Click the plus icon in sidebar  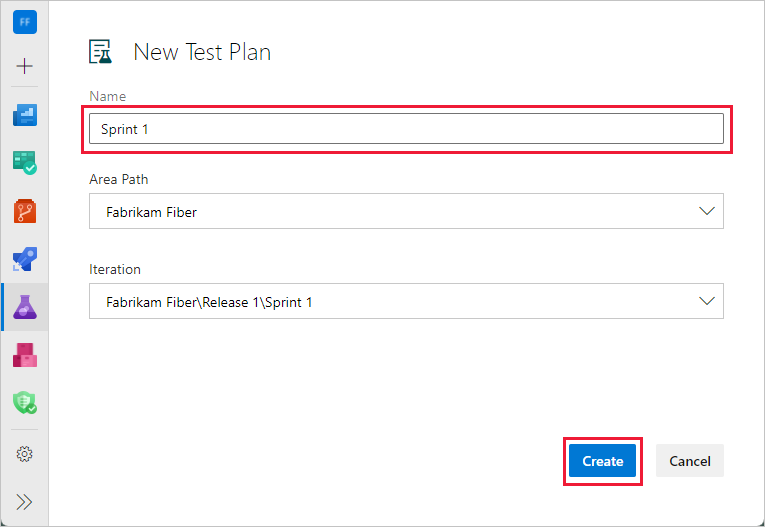coord(25,66)
